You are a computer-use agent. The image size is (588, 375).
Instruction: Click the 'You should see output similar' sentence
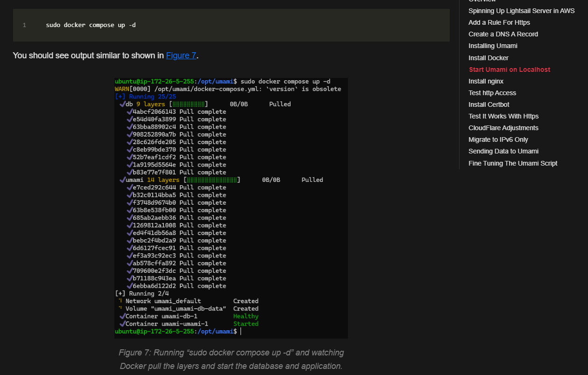[89, 56]
